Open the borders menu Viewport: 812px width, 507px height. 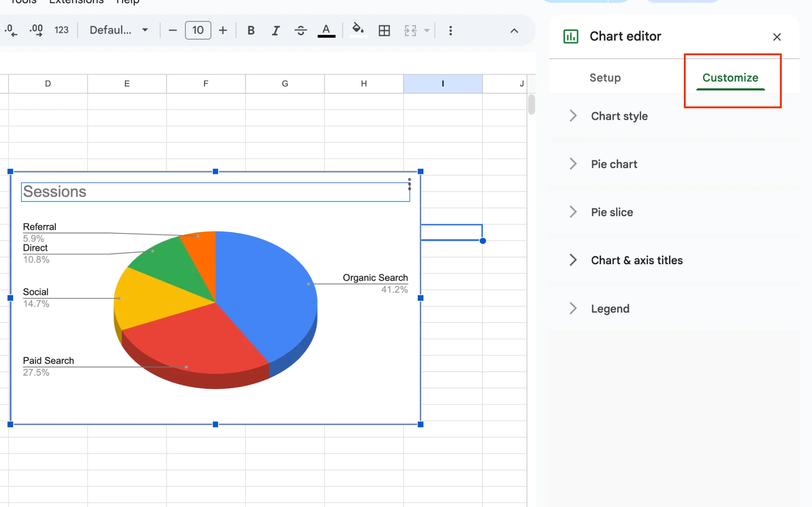pyautogui.click(x=384, y=30)
